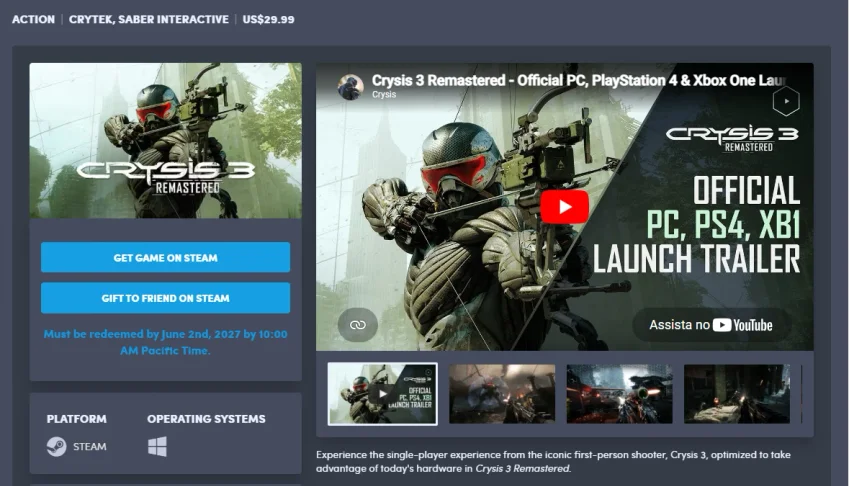Click the STEAM platform text label
Screen dimensions: 849x486
pos(90,446)
